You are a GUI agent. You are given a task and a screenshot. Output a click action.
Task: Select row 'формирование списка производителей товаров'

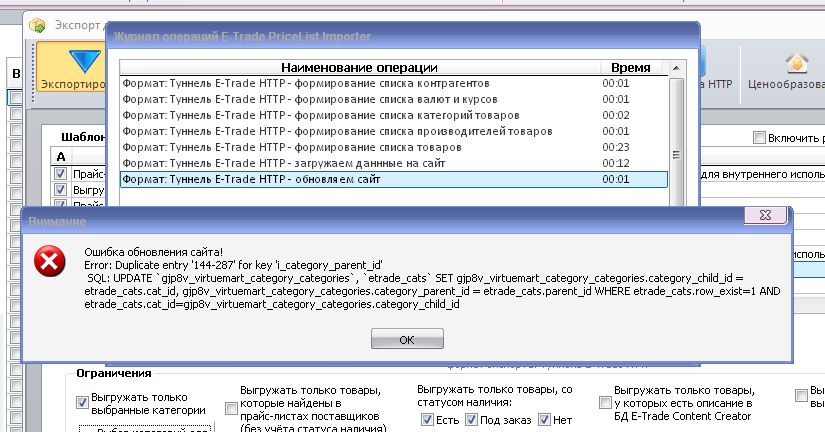tap(394, 131)
